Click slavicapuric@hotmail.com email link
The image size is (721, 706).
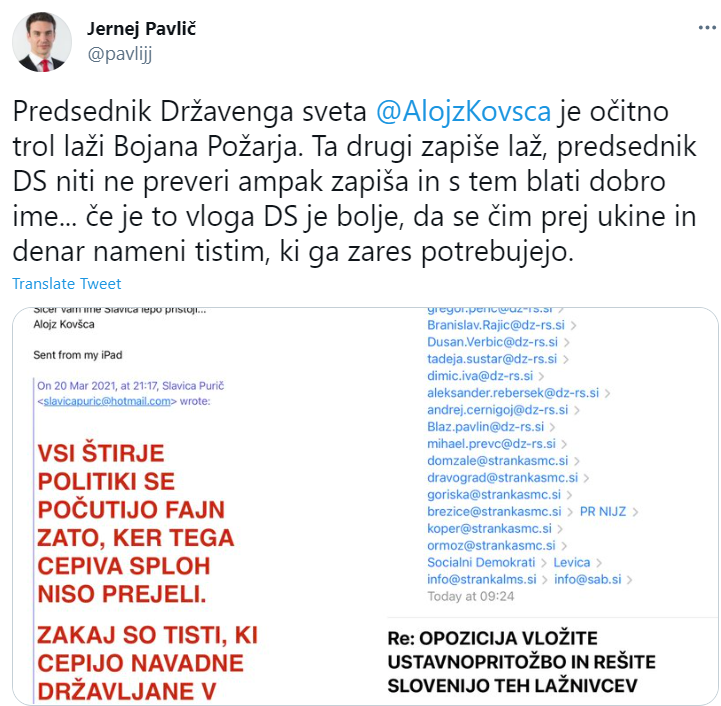[x=107, y=401]
